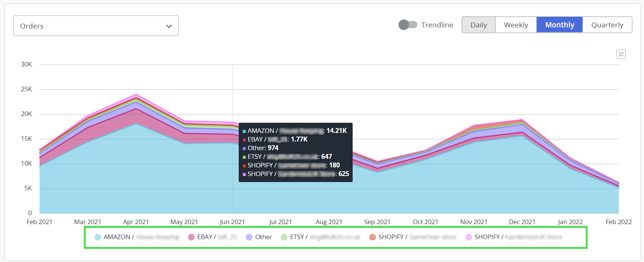This screenshot has width=644, height=262.
Task: Click the light magenta SHOPIFY legend circle
Action: (x=469, y=237)
